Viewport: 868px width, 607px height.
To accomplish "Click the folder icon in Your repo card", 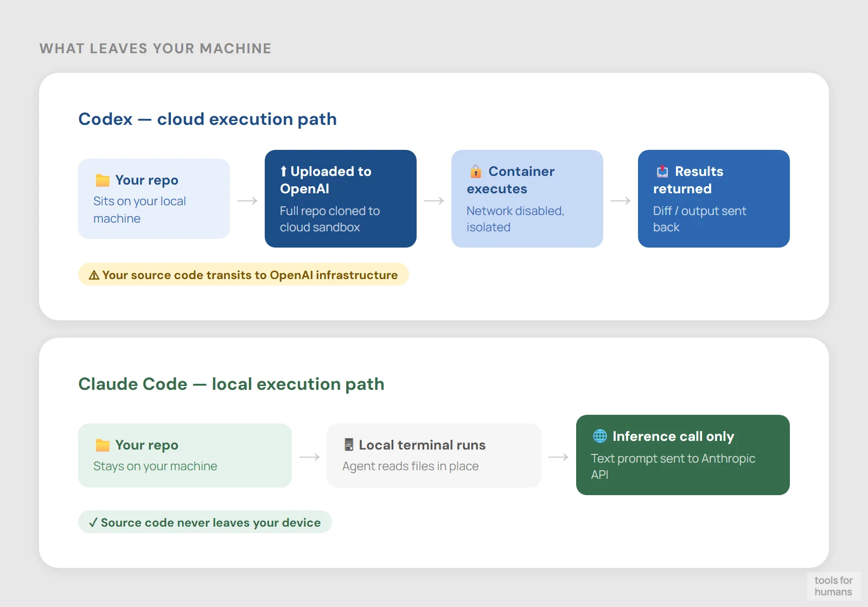I will tap(102, 180).
